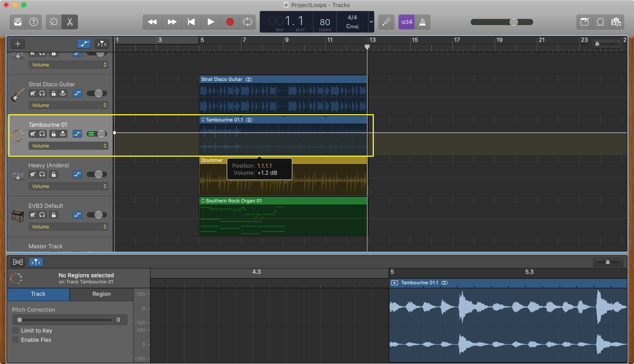The height and width of the screenshot is (364, 634).
Task: Drag Pitch Correction slider to adjust
Action: coord(19,320)
